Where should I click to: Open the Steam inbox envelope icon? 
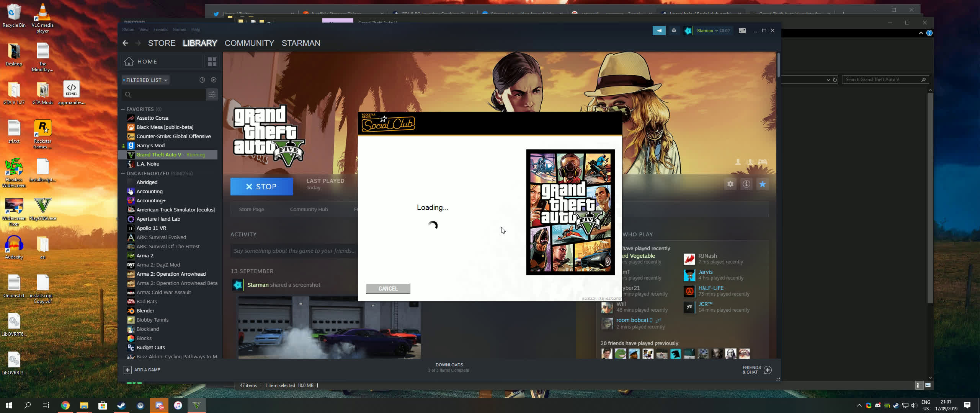coord(674,31)
